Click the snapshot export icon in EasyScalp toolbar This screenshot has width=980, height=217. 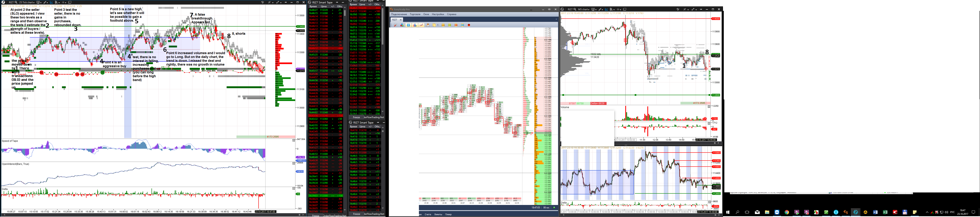[x=428, y=25]
